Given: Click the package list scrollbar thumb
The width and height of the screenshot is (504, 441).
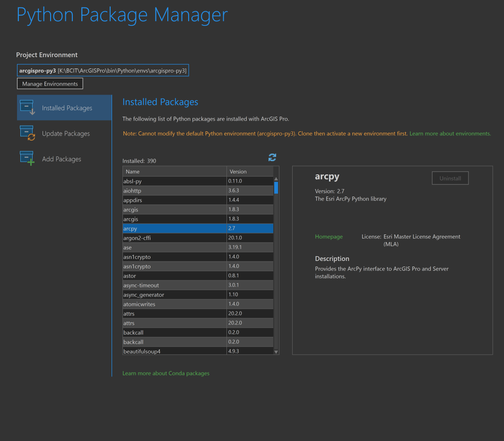Looking at the screenshot, I should coord(276,188).
